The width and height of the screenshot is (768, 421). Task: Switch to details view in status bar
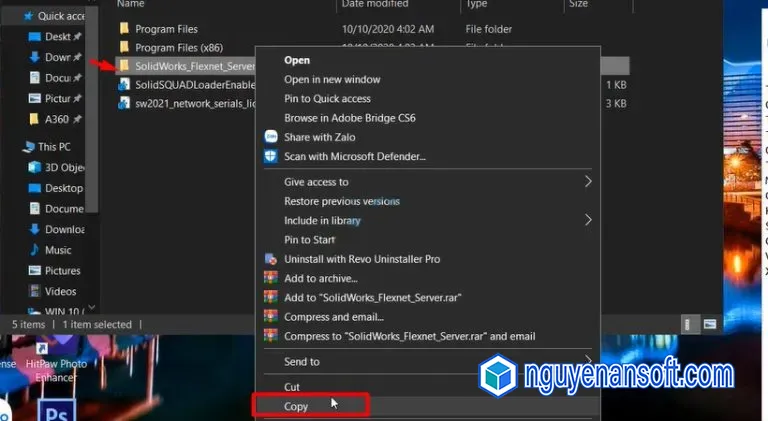click(690, 324)
